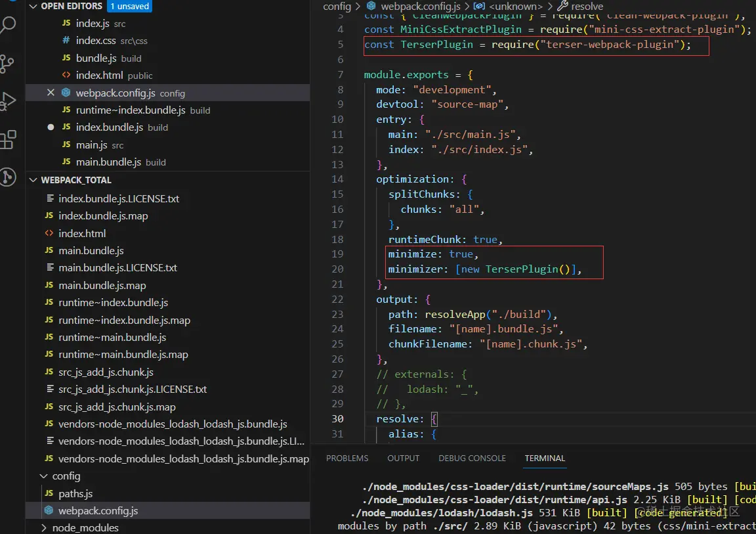Screen dimensions: 756x534
Task: Click the TerserPlugin require line of code
Action: point(528,45)
